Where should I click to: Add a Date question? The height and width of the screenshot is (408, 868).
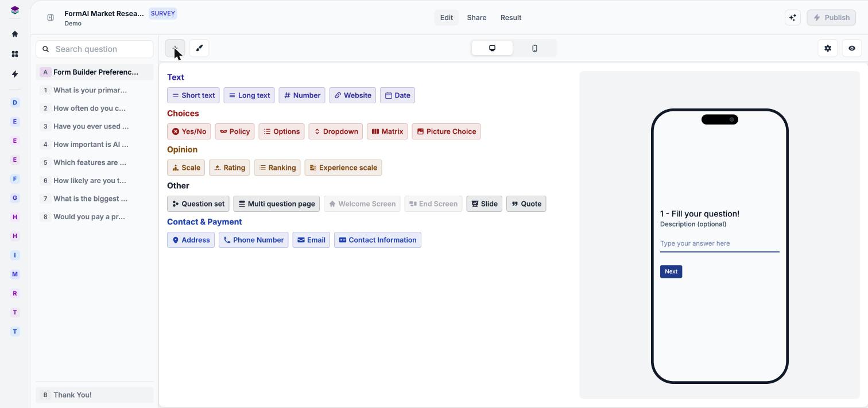397,95
